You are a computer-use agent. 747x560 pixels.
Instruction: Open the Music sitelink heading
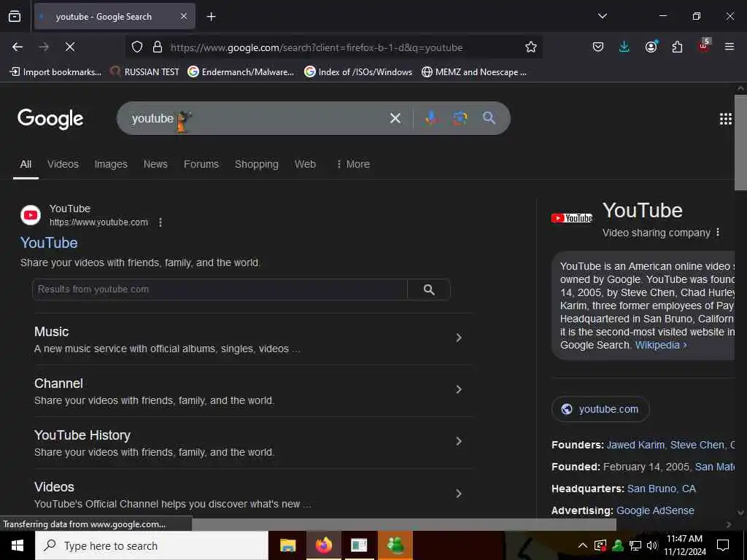pyautogui.click(x=52, y=332)
